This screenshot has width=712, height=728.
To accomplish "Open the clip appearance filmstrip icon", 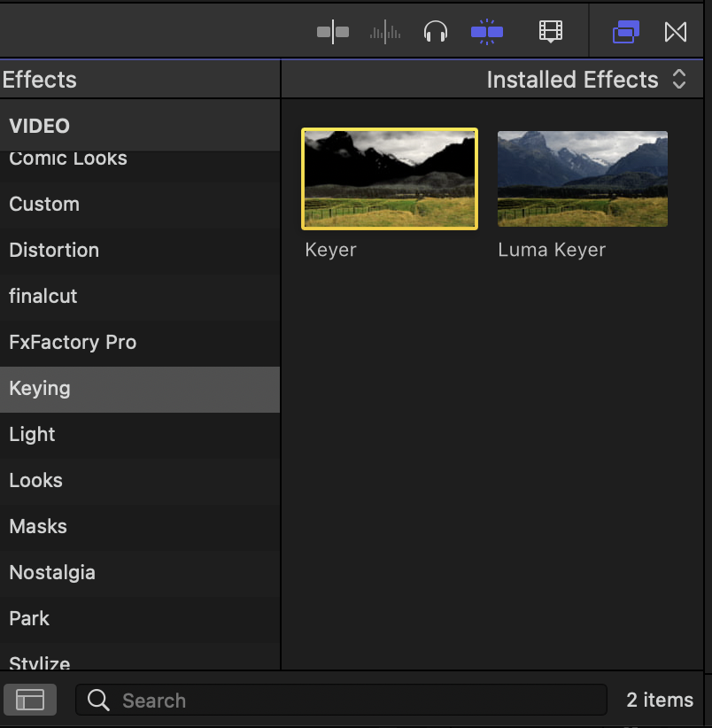I will click(x=551, y=32).
